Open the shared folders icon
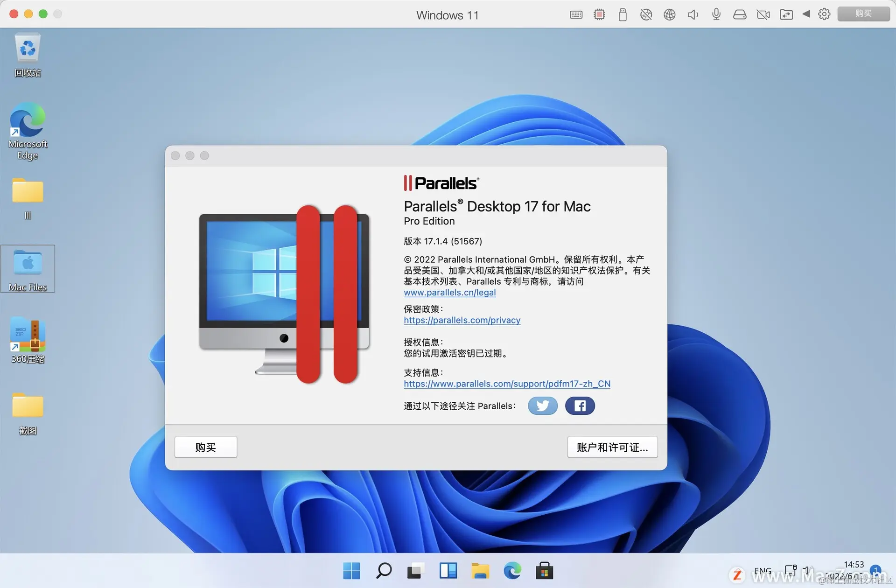The image size is (896, 588). (786, 14)
